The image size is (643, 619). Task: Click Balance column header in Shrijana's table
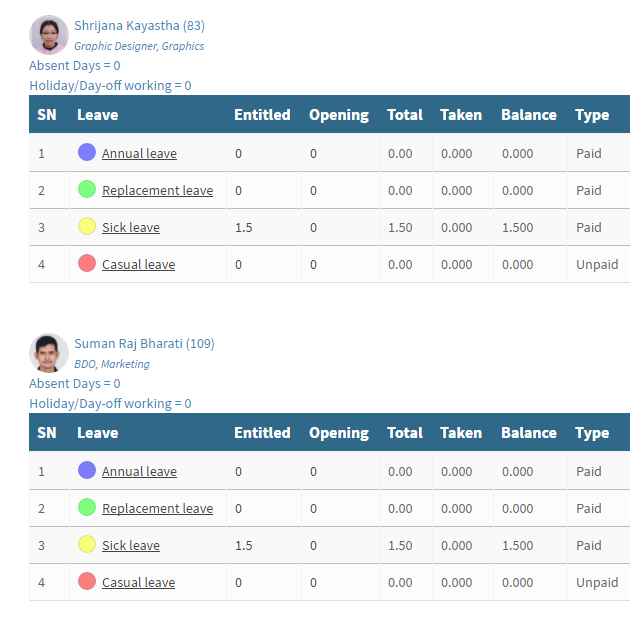pyautogui.click(x=529, y=115)
